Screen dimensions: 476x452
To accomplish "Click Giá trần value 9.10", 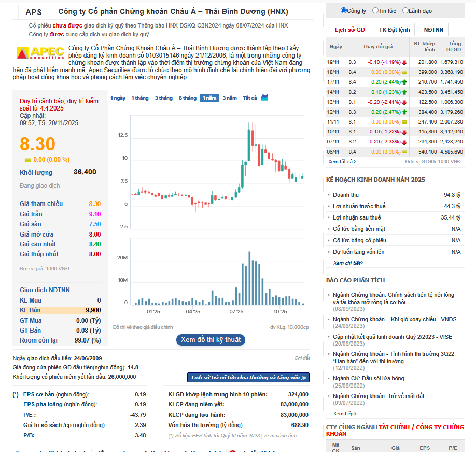I will coord(95,214).
